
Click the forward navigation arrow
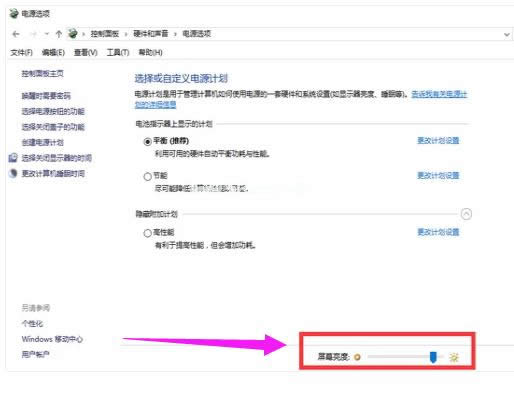33,34
